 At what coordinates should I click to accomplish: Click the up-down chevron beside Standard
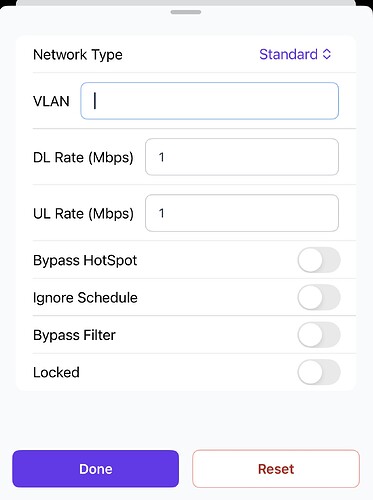coord(327,54)
